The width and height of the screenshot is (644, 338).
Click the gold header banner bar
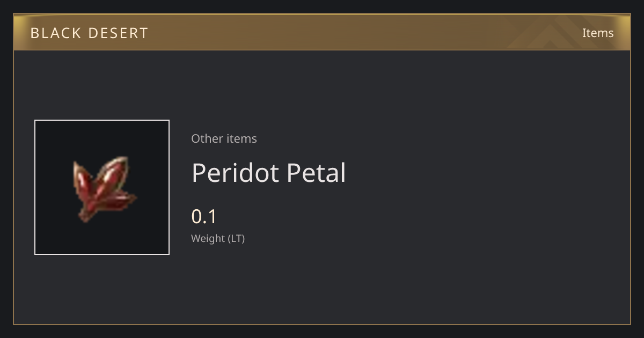pyautogui.click(x=322, y=32)
